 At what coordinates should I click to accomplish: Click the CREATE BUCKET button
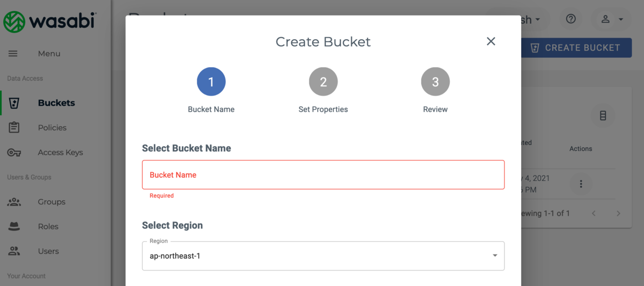tap(576, 48)
